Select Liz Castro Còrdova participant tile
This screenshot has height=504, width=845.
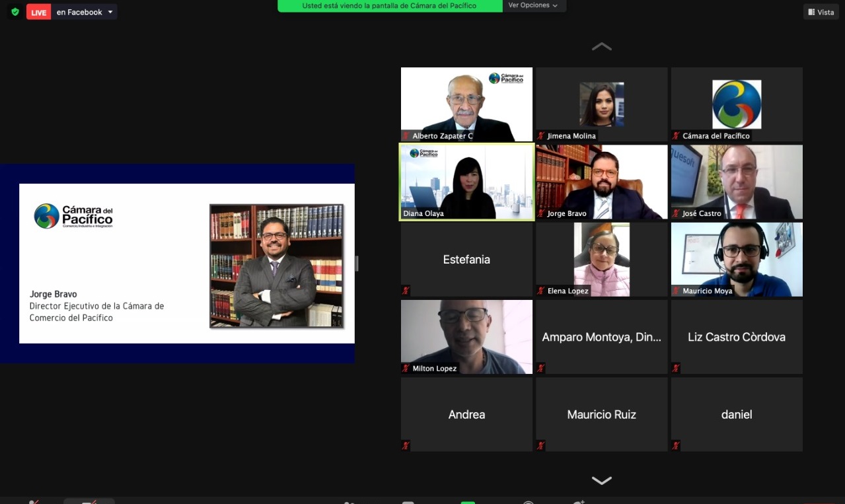pyautogui.click(x=737, y=337)
